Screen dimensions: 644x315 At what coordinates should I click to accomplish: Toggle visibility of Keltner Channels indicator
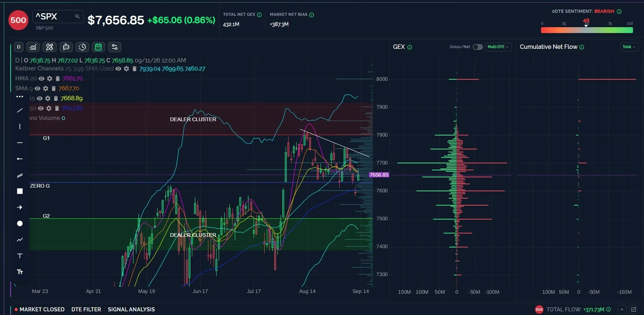click(118, 69)
